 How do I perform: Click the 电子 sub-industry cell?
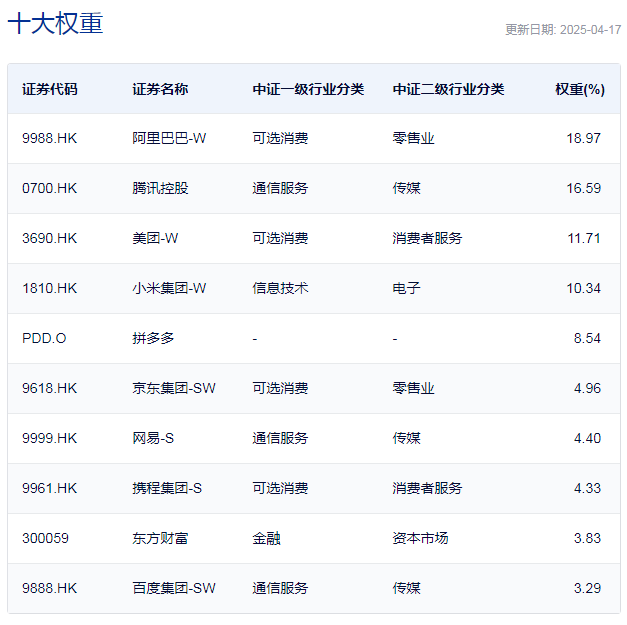click(x=406, y=288)
